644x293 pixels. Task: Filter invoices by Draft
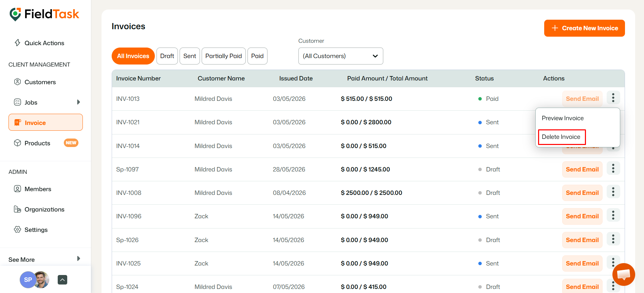pyautogui.click(x=167, y=56)
